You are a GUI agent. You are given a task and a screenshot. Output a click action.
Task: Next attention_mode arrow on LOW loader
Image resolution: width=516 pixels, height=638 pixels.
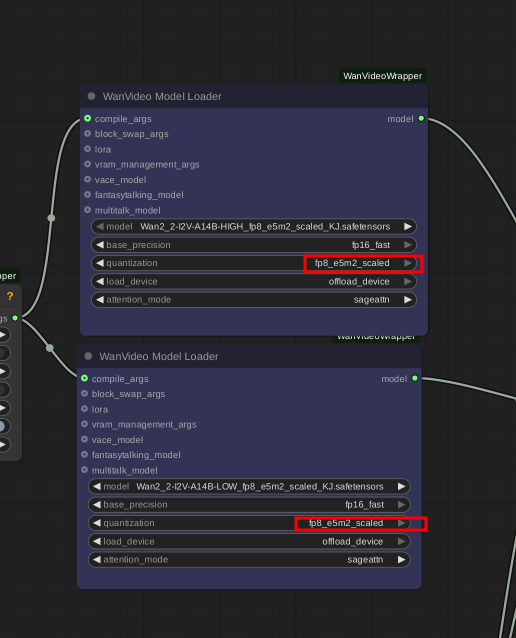tap(402, 560)
